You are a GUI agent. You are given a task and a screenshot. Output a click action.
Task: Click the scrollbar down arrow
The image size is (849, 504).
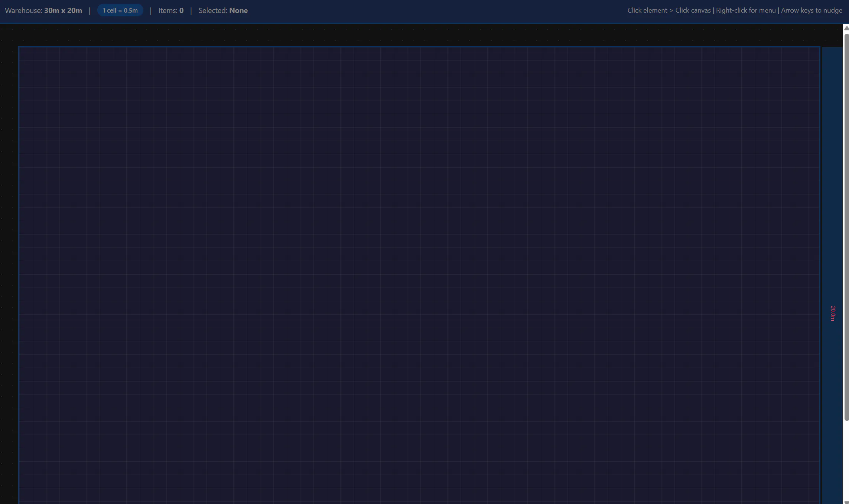point(846,502)
